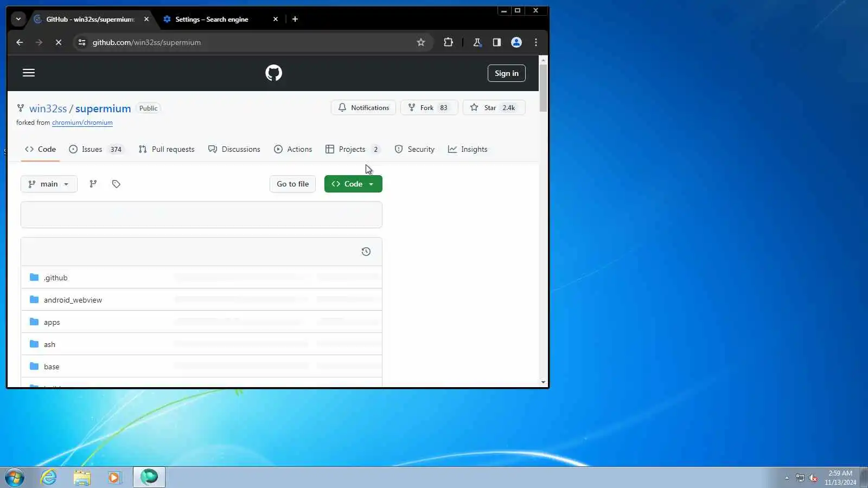The width and height of the screenshot is (868, 488).
Task: Close the Settings Search engine tab
Action: [276, 19]
